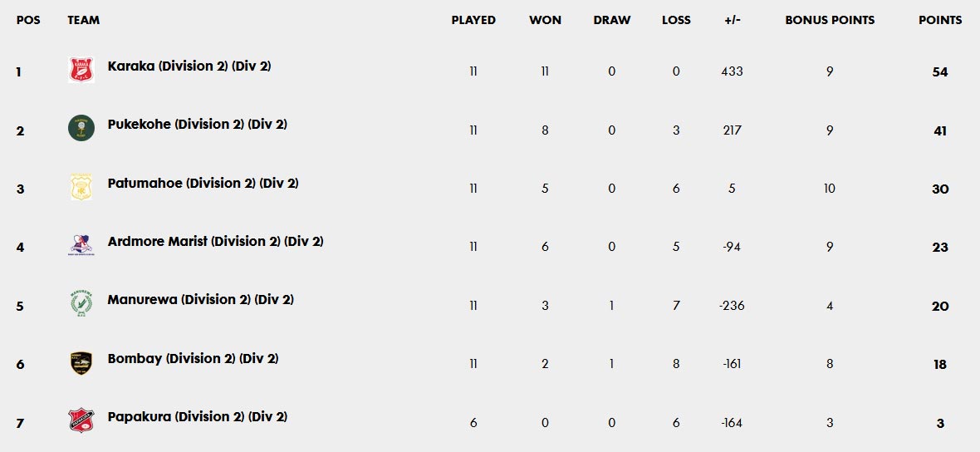Select the Patumahoe (Division 2) team name
The image size is (980, 452).
coord(203,183)
